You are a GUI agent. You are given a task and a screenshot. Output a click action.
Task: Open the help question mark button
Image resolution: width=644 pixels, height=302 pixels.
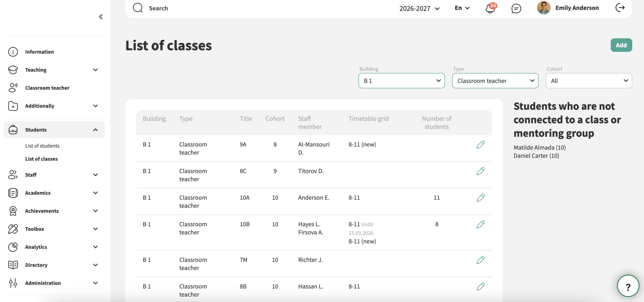(x=628, y=286)
